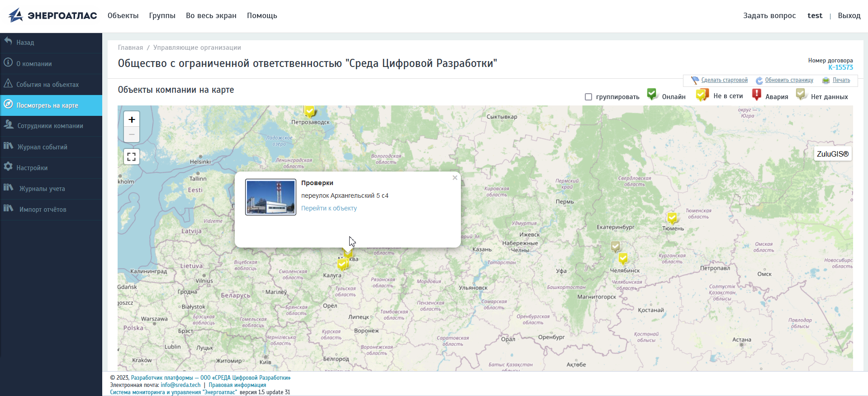868x396 pixels.
Task: Toggle the map fullscreen icon
Action: [x=132, y=157]
